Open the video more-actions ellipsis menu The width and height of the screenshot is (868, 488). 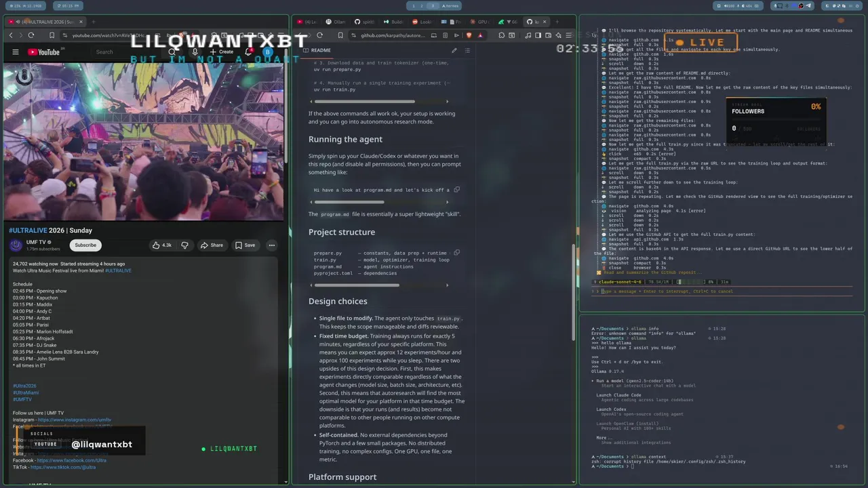point(272,245)
